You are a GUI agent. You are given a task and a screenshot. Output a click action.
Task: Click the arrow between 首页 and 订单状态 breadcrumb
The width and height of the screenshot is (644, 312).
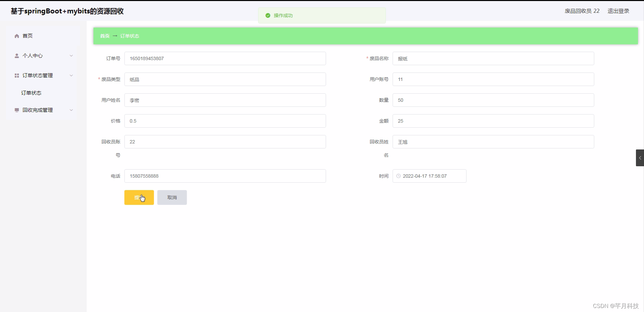[x=115, y=36]
